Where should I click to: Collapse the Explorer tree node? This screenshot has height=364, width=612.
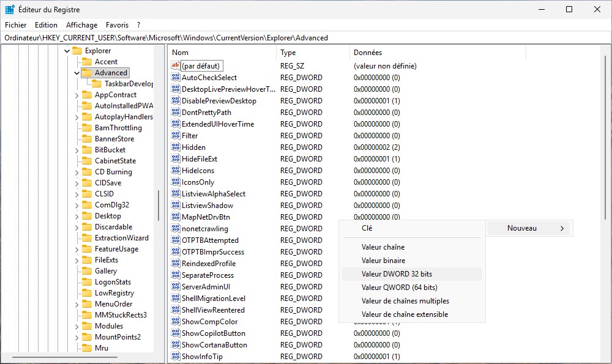[x=67, y=51]
